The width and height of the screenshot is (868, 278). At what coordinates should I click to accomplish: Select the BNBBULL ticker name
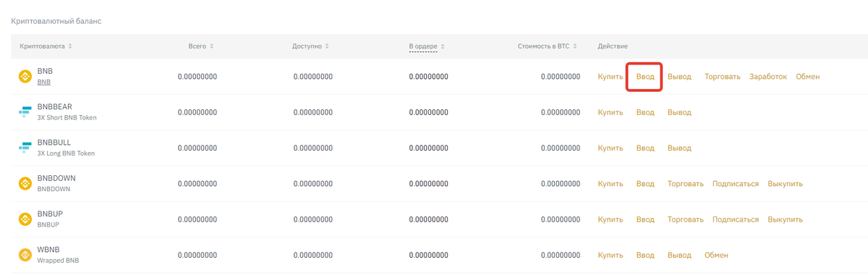54,143
